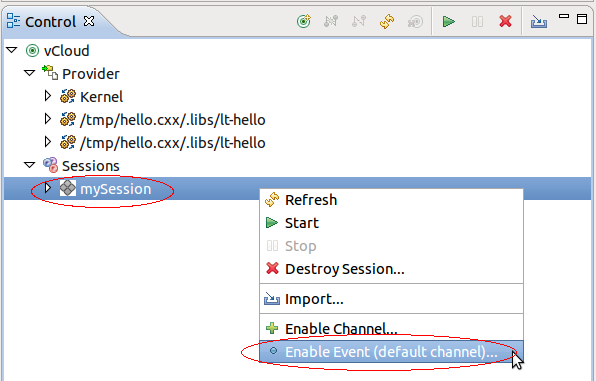
Task: Click the yellow Refresh toolbar icon
Action: coord(387,21)
